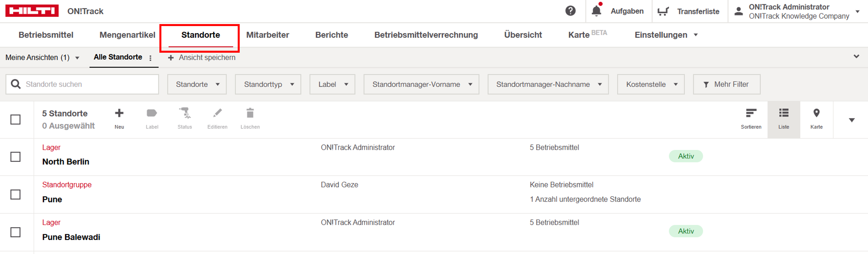This screenshot has width=868, height=254.
Task: Tick the Pune location checkbox
Action: (16, 195)
